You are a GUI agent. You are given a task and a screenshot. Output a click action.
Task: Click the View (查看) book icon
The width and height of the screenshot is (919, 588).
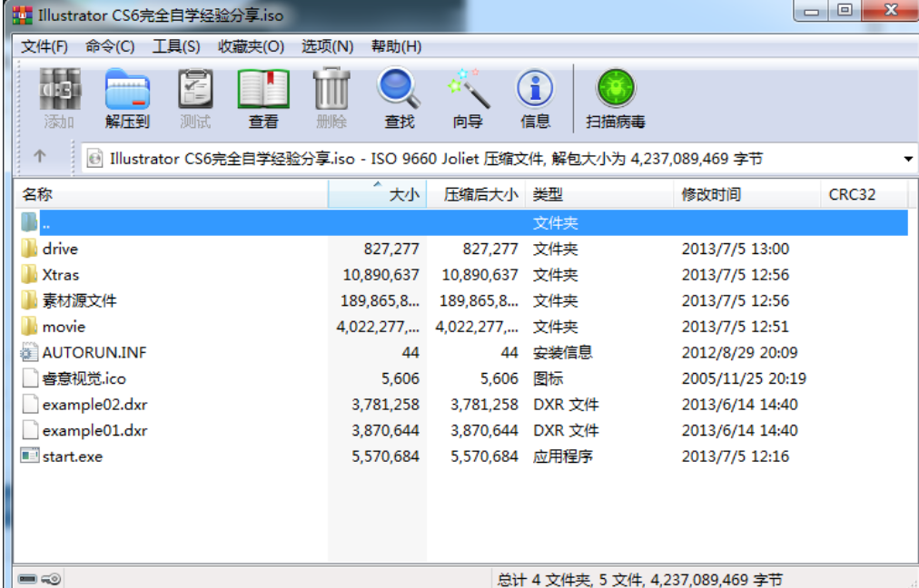263,98
